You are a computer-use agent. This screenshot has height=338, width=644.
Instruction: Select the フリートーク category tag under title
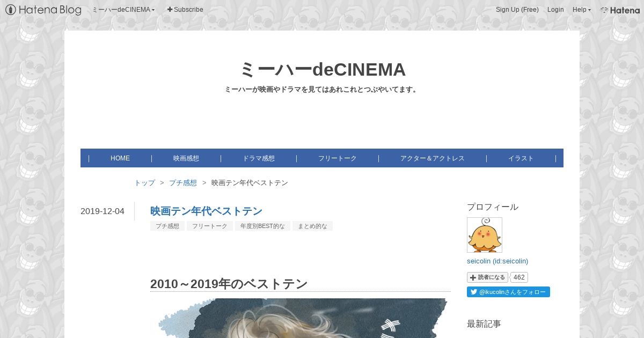click(210, 226)
